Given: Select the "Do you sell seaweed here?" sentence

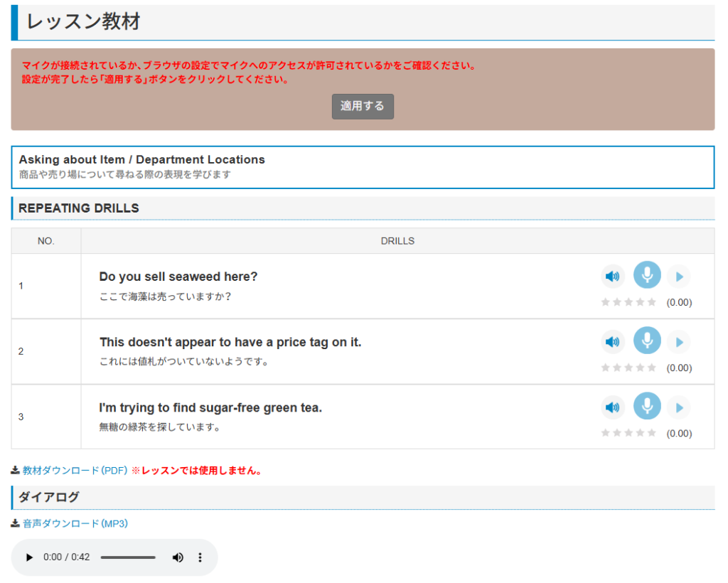Looking at the screenshot, I should pyautogui.click(x=178, y=277).
